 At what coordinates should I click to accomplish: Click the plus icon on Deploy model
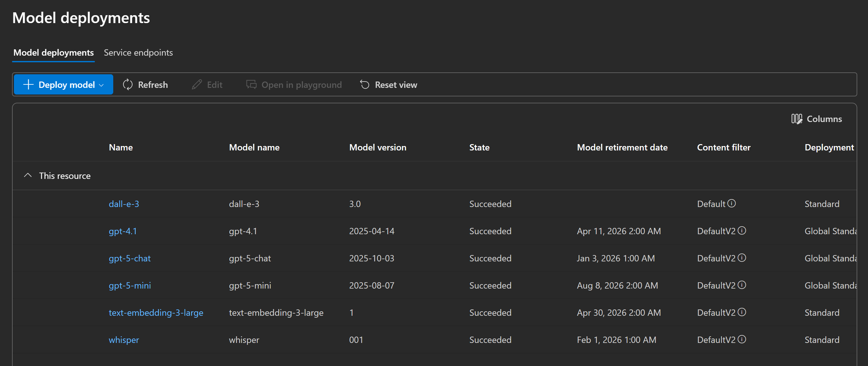point(29,84)
